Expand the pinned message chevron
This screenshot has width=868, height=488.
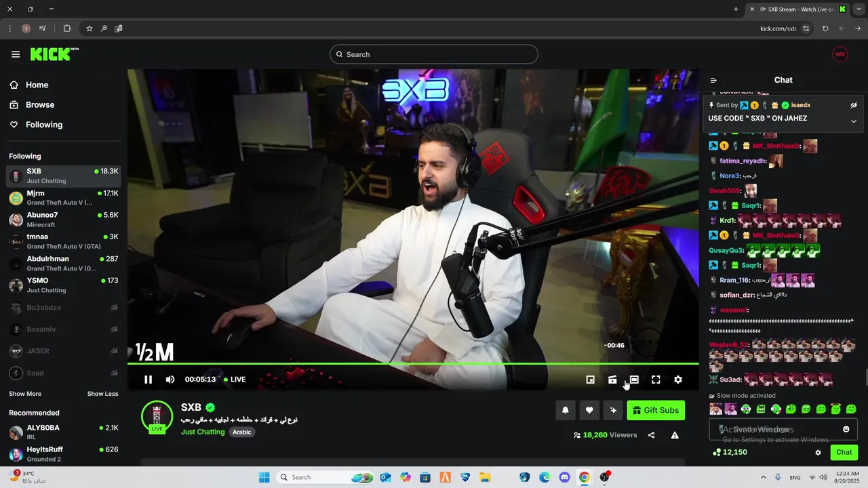tap(854, 121)
